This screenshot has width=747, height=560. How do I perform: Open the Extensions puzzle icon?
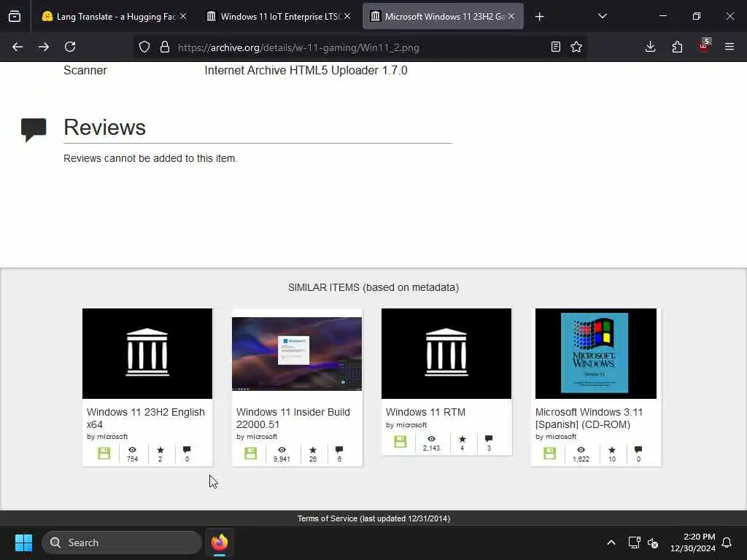click(677, 47)
